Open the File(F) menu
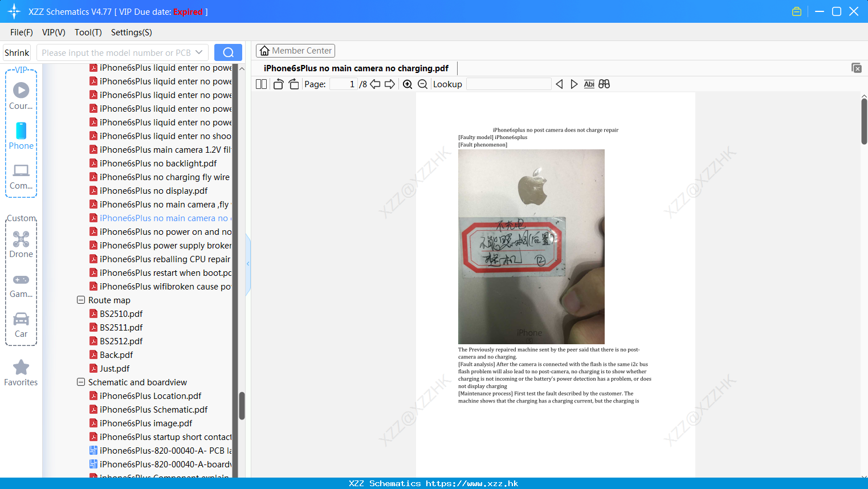Viewport: 868px width, 489px height. (22, 32)
